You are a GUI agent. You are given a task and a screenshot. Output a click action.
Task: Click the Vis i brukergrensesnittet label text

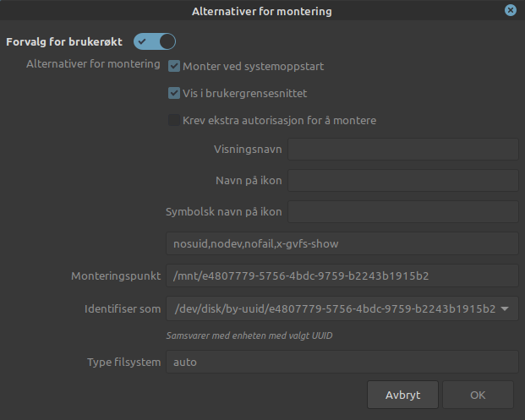(245, 93)
